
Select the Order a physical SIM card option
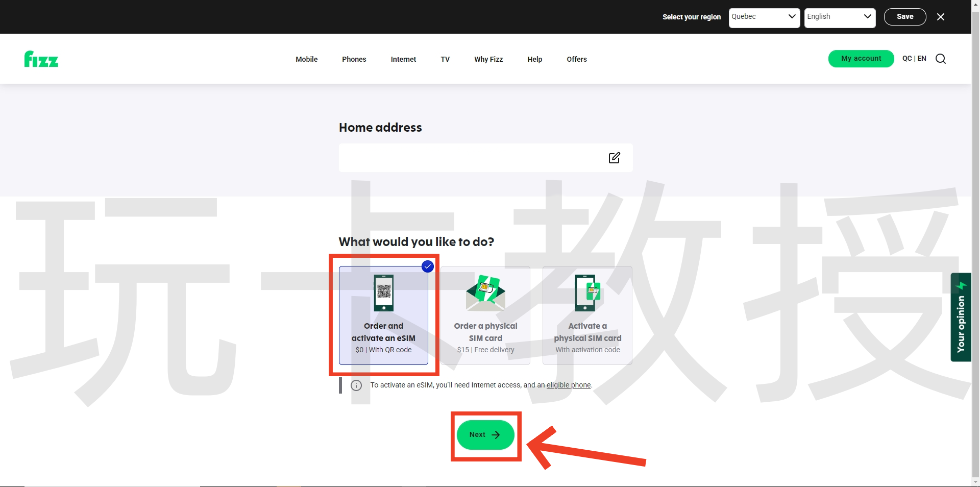pos(485,315)
